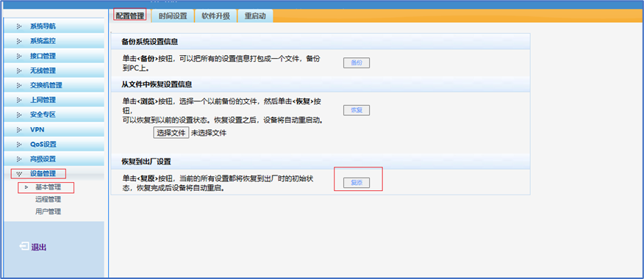Screen dimensions: 644x279
Task: Click arrow icon next to VPN
Action: point(19,130)
